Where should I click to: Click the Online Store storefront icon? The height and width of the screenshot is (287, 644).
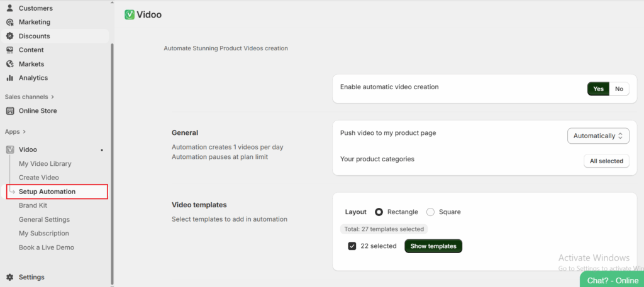tap(10, 111)
